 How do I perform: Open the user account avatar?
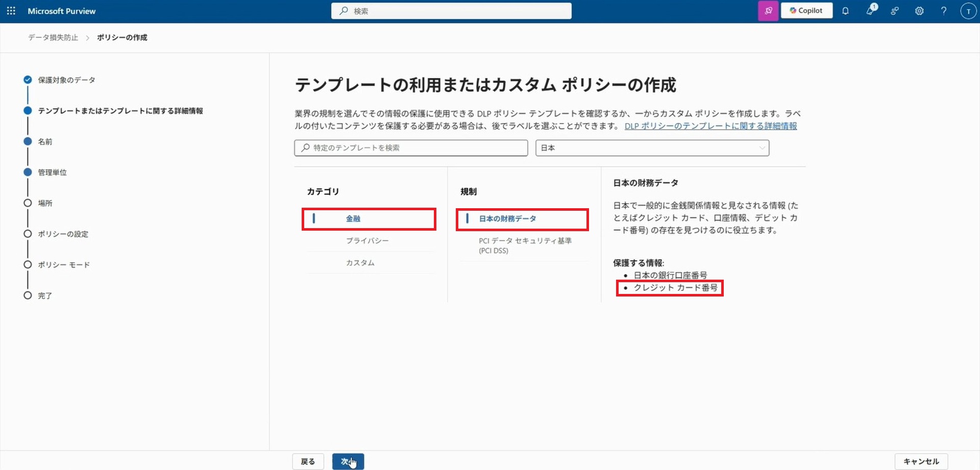968,11
